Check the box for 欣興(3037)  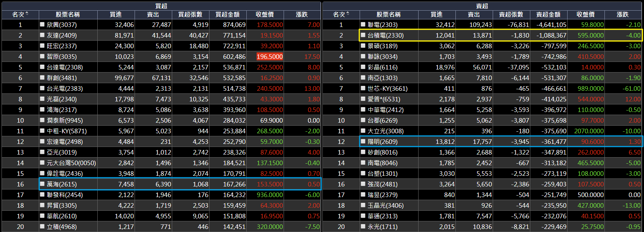[x=42, y=24]
